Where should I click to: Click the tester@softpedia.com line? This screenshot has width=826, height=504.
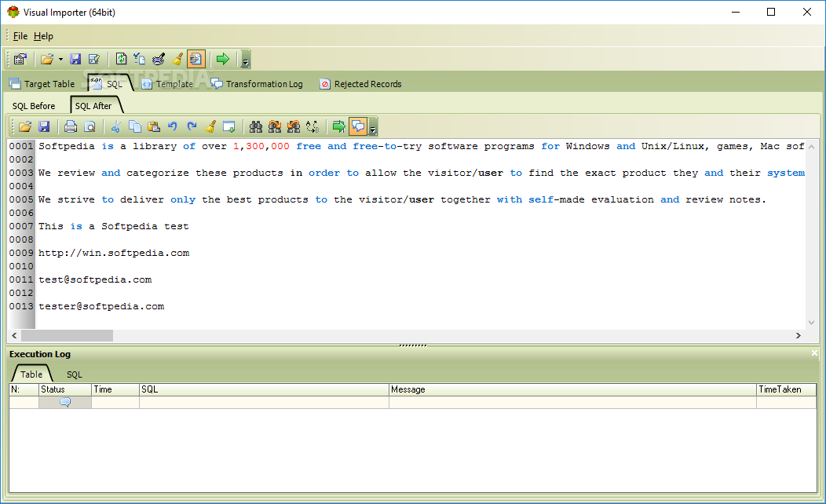point(101,306)
